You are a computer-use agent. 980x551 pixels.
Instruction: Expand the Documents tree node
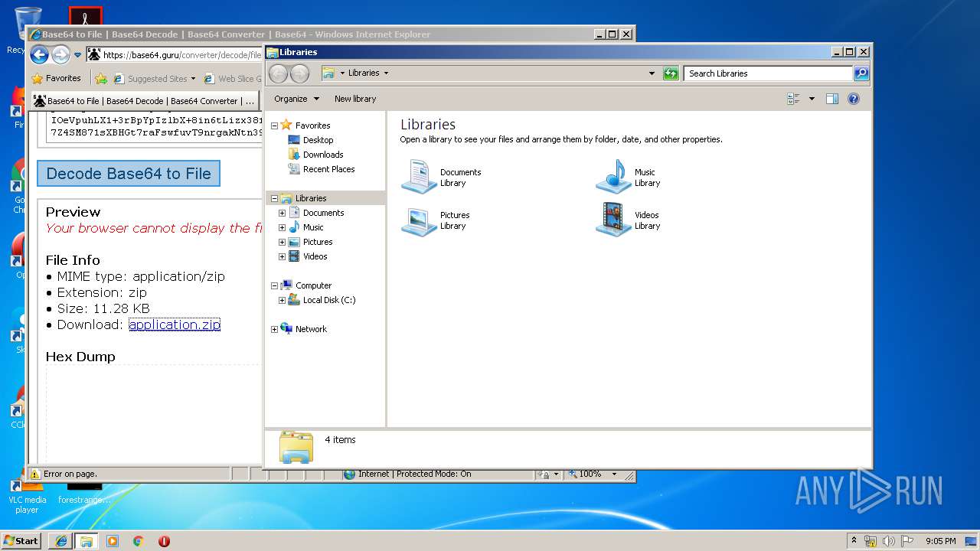282,213
